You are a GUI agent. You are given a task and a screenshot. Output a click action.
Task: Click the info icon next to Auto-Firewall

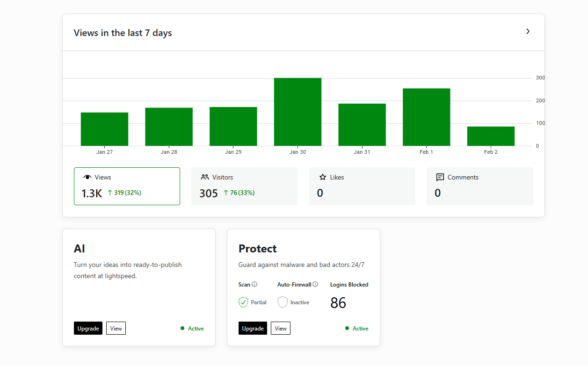coord(315,284)
